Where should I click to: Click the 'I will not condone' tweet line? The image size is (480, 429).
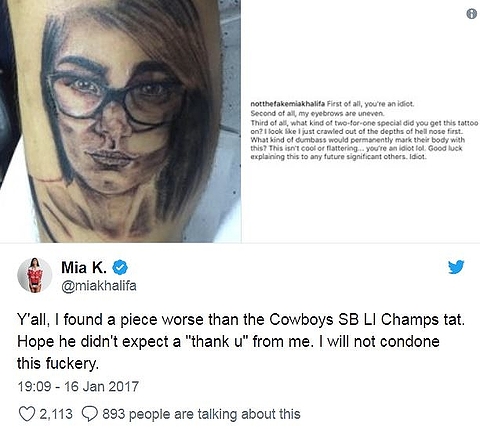pyautogui.click(x=228, y=342)
